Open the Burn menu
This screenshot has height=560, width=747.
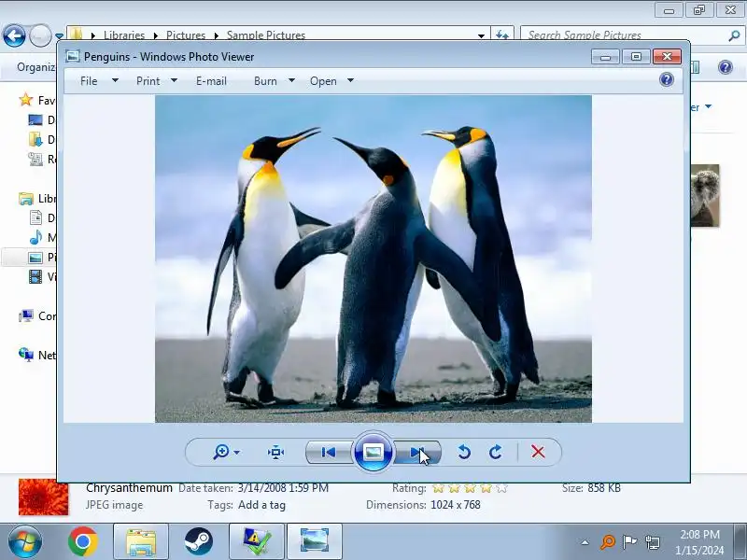click(x=265, y=81)
